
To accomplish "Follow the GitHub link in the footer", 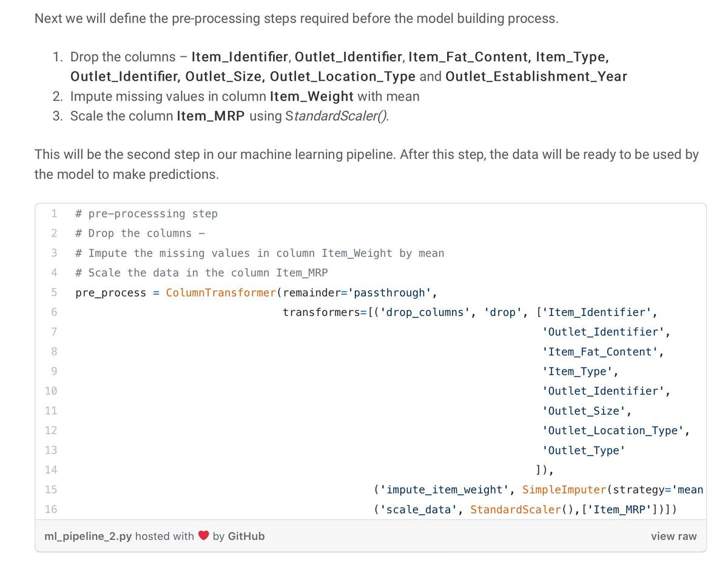I will point(246,536).
